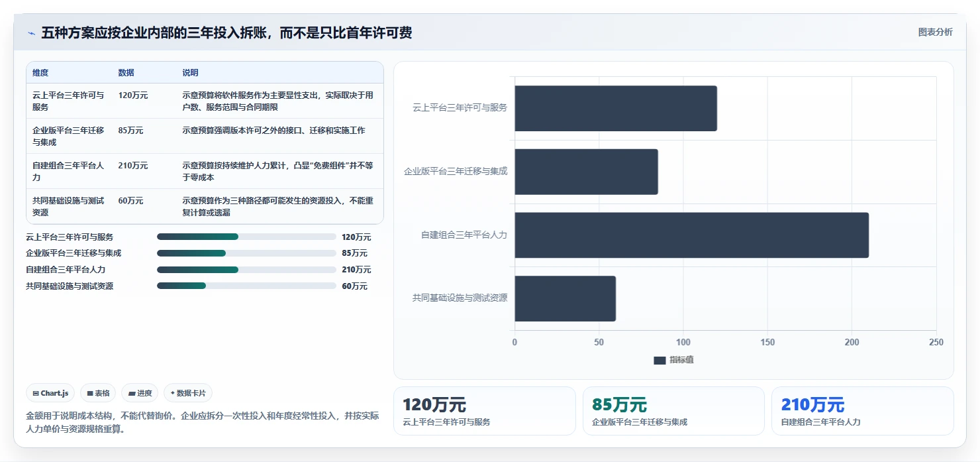Click the 85万元 data card

[x=674, y=411]
